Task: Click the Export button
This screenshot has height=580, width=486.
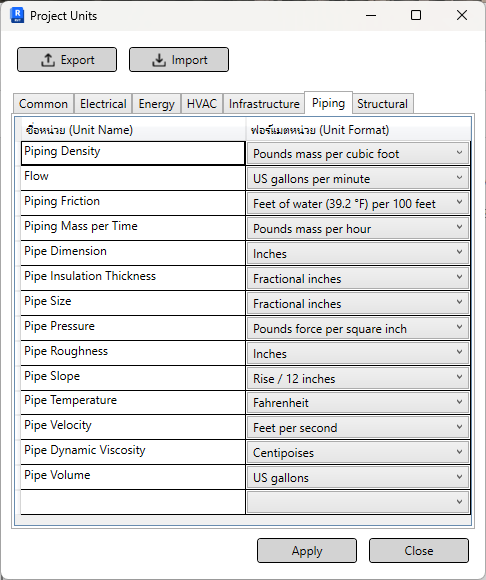Action: (67, 60)
